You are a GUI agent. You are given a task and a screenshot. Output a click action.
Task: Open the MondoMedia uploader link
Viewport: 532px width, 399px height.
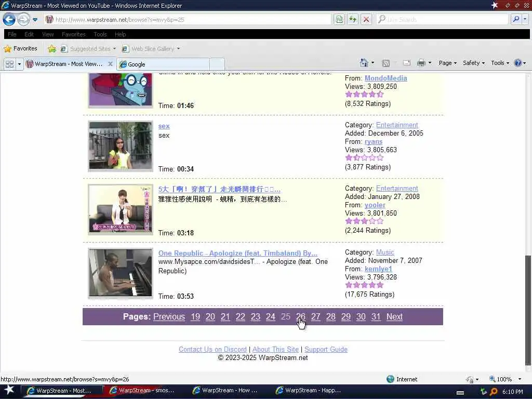(386, 78)
